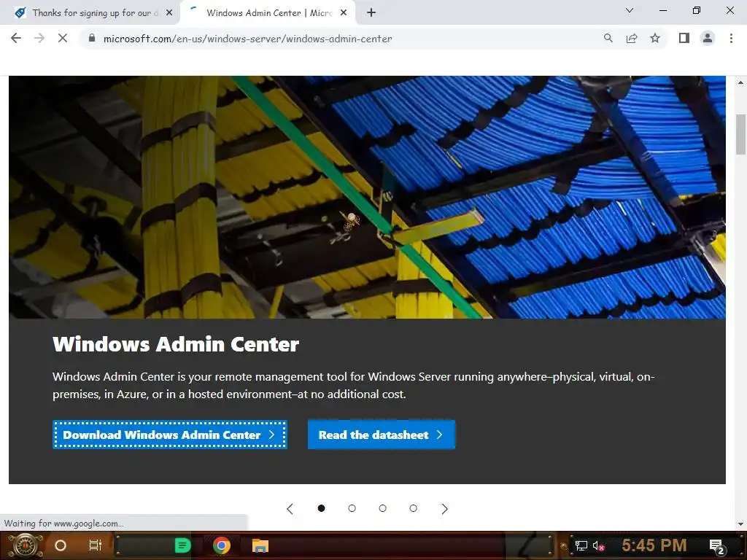View site information via the padlock icon
The image size is (747, 560).
click(x=92, y=38)
